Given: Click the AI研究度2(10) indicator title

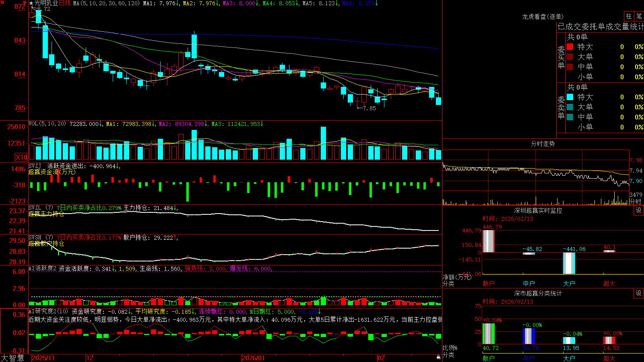Looking at the screenshot, I should 48,311.
